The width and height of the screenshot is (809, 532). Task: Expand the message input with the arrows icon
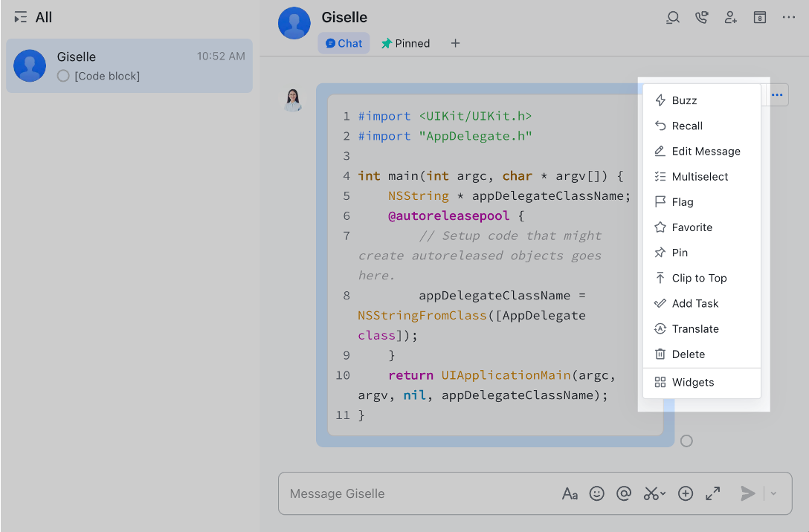[x=712, y=493]
